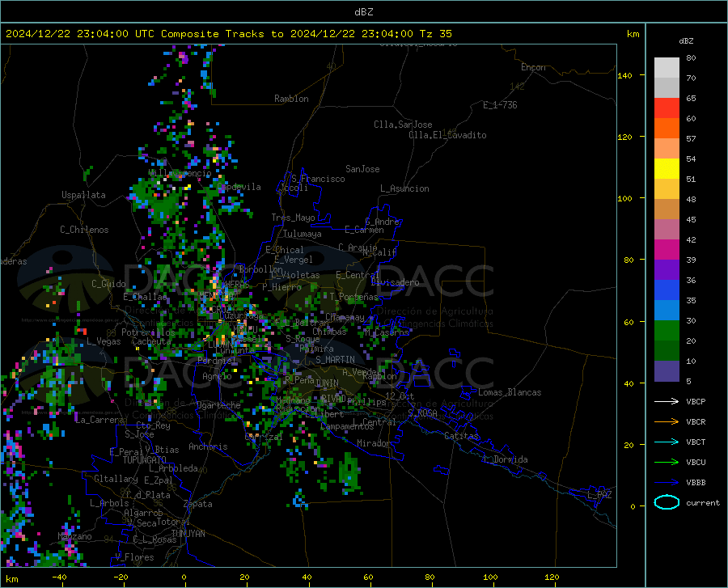Image resolution: width=728 pixels, height=588 pixels.
Task: Click the 'L_Dormida' map label
Action: pos(506,459)
